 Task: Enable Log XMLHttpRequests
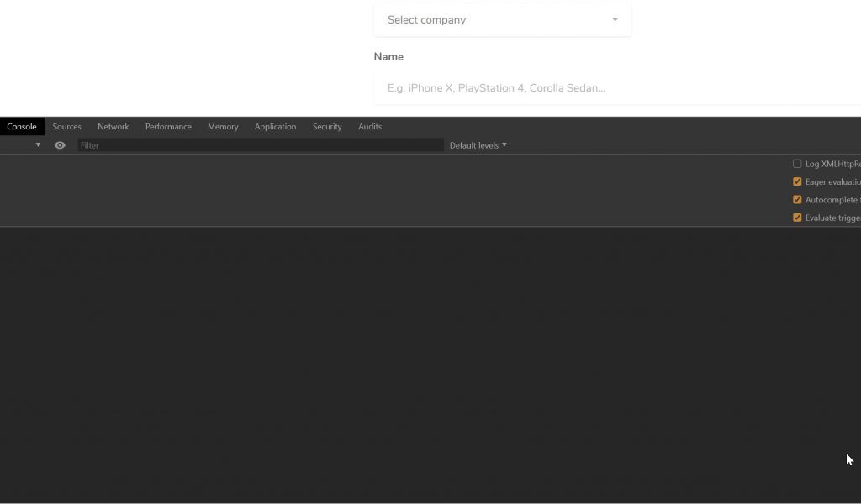(x=797, y=164)
